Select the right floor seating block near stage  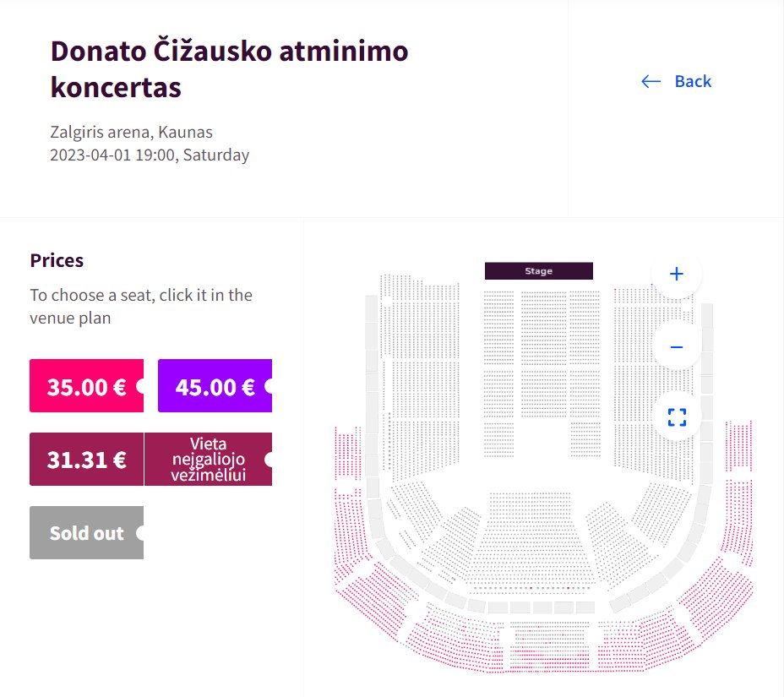point(585,373)
